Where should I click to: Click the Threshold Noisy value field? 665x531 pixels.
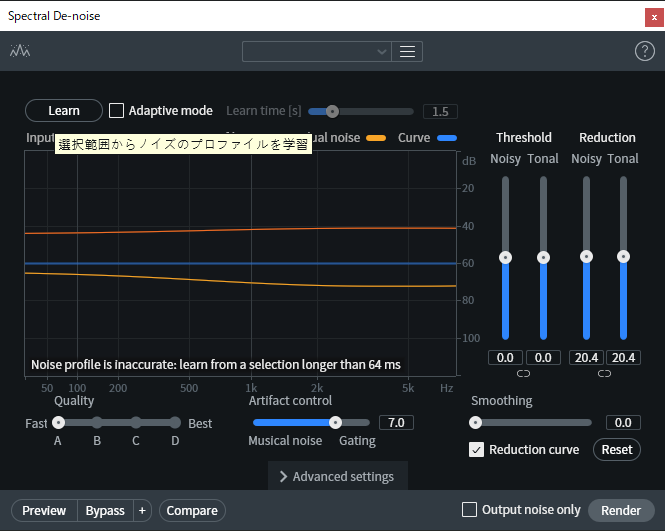(506, 358)
